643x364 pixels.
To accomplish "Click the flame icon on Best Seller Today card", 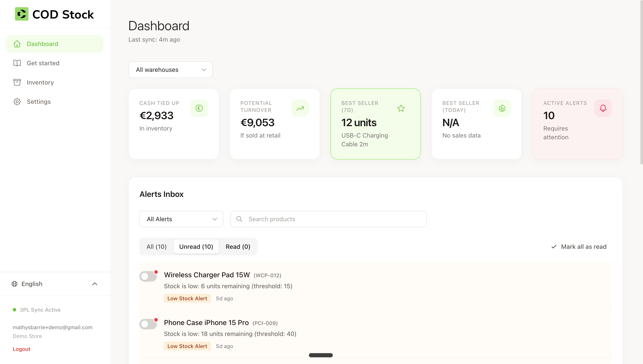I will tap(502, 108).
